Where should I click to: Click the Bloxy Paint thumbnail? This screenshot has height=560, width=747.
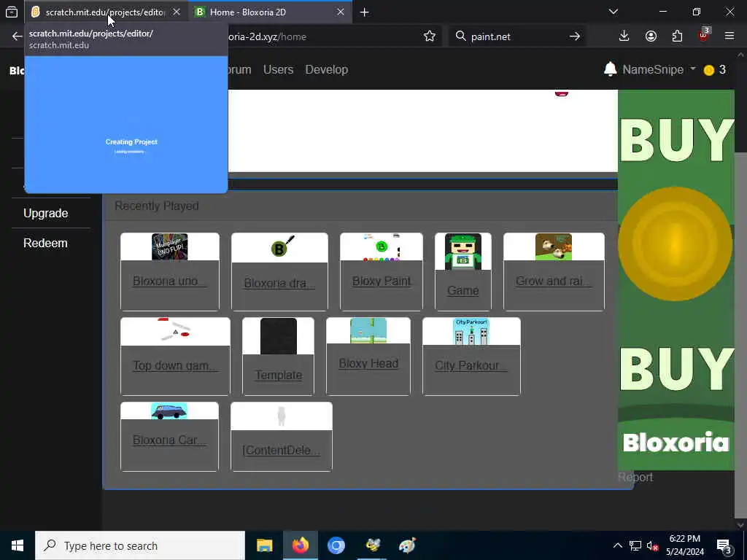coord(382,247)
